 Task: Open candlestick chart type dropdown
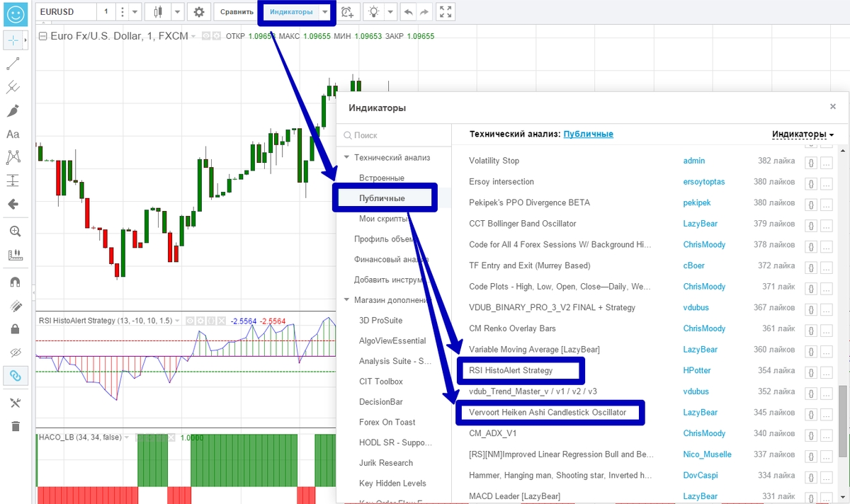point(176,12)
